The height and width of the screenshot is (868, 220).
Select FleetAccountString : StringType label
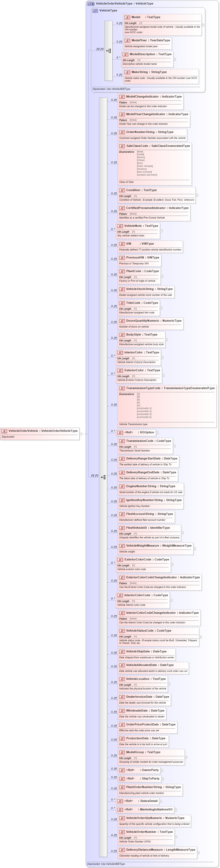(150, 514)
